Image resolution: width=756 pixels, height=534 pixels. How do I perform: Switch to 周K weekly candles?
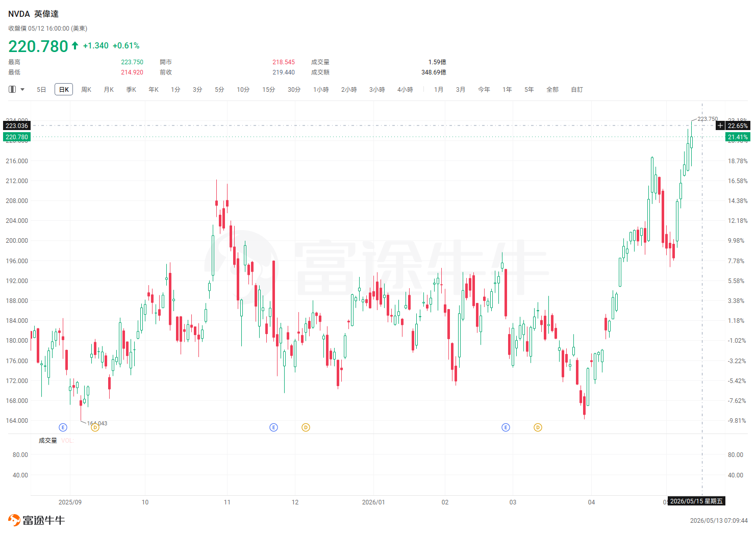86,90
